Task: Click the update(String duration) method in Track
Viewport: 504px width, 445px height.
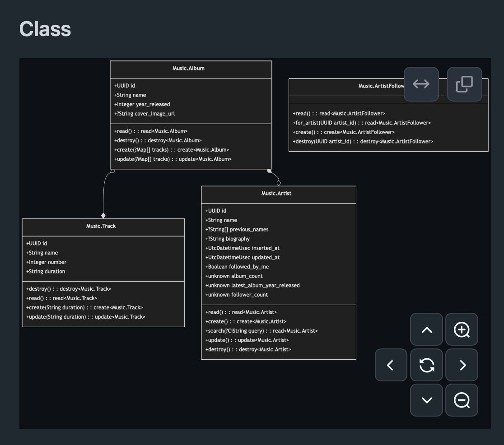Action: 86,317
